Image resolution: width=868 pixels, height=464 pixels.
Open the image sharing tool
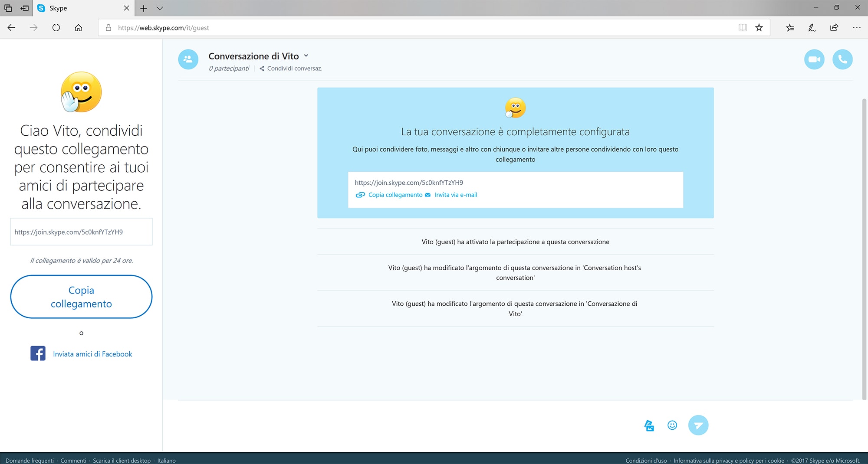click(x=649, y=425)
